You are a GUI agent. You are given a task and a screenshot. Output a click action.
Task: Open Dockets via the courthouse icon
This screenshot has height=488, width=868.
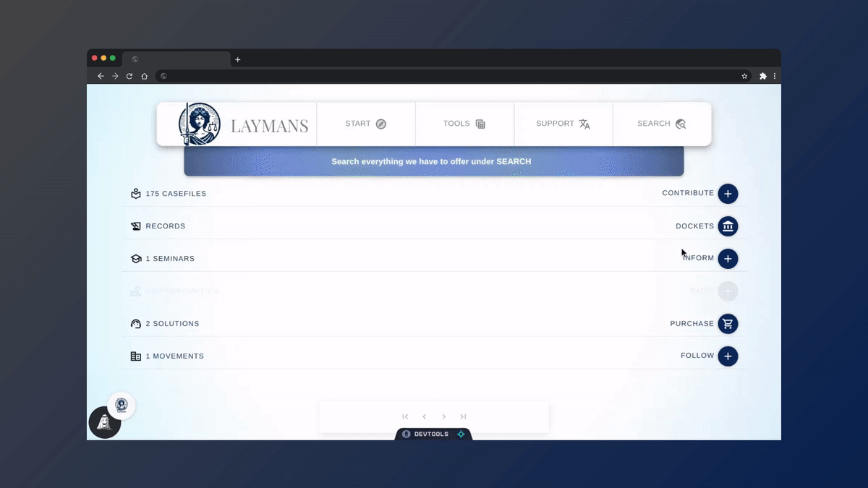(728, 226)
